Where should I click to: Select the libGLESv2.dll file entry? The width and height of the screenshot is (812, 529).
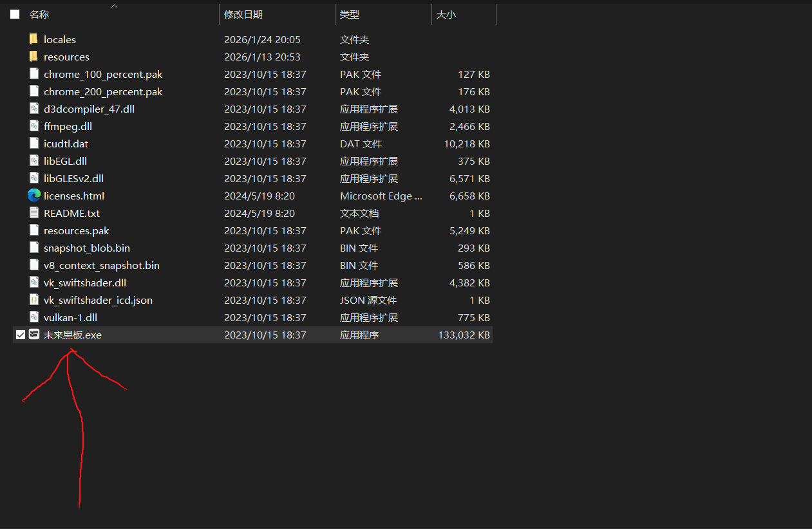tap(73, 178)
